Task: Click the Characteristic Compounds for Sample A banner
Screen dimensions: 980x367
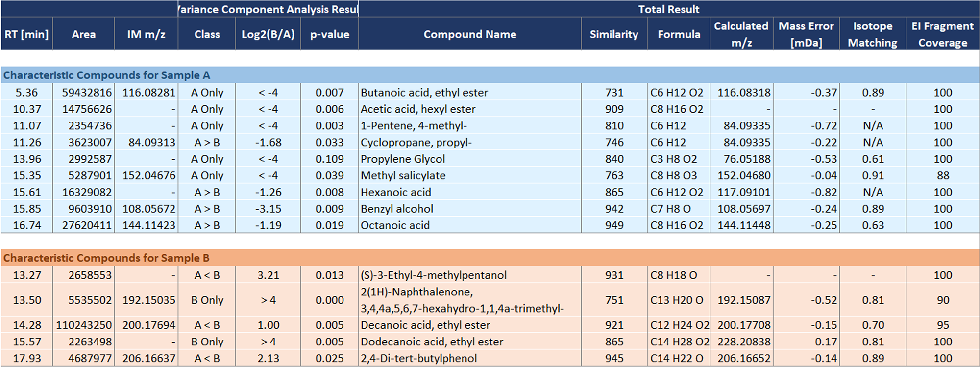Action: point(107,75)
